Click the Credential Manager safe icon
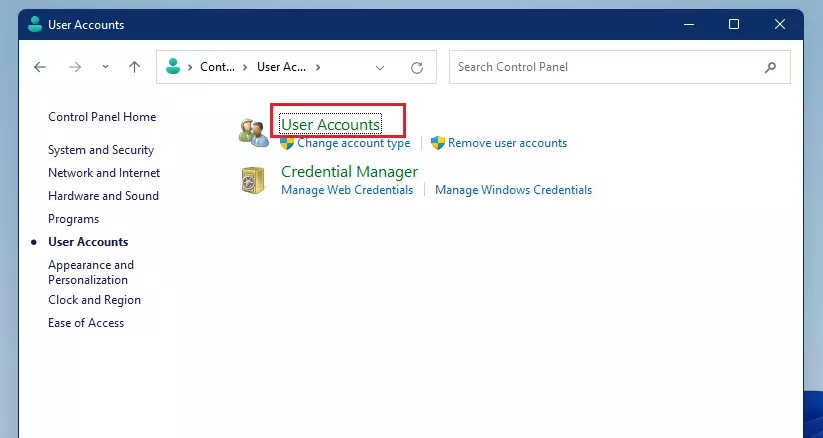Screen dimensions: 823x438 click(x=253, y=181)
